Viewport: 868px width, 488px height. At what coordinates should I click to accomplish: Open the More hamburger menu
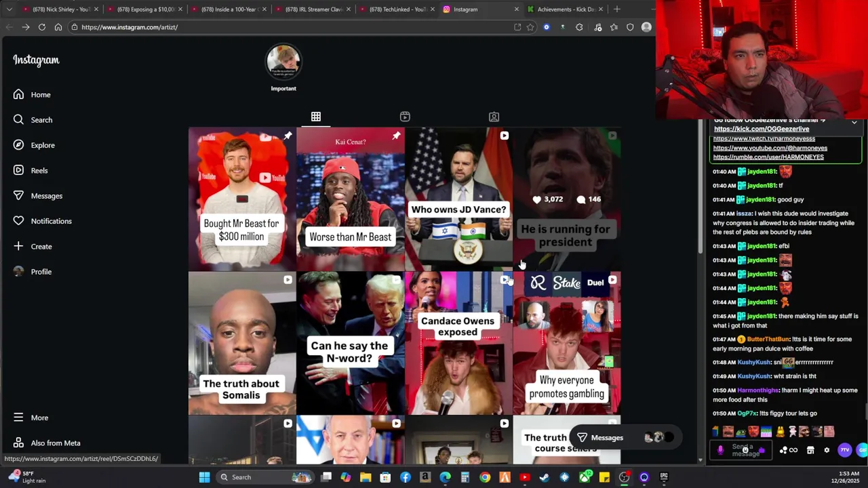click(31, 418)
